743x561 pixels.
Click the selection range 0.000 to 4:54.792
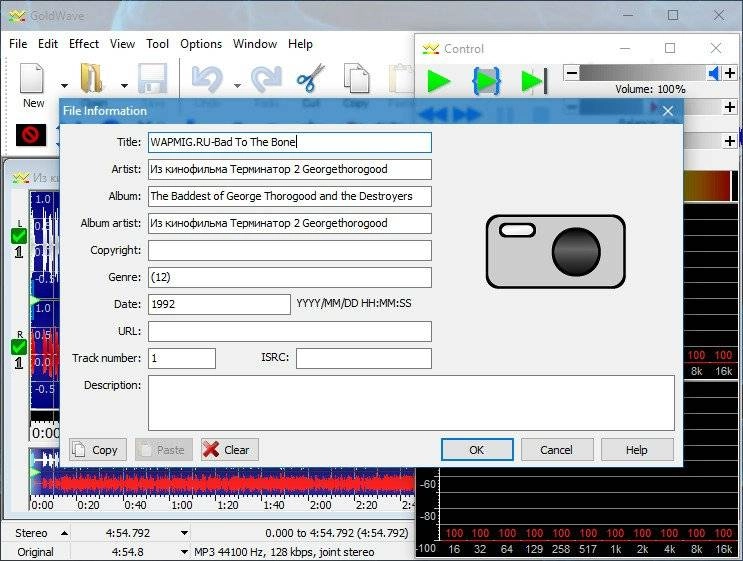336,533
